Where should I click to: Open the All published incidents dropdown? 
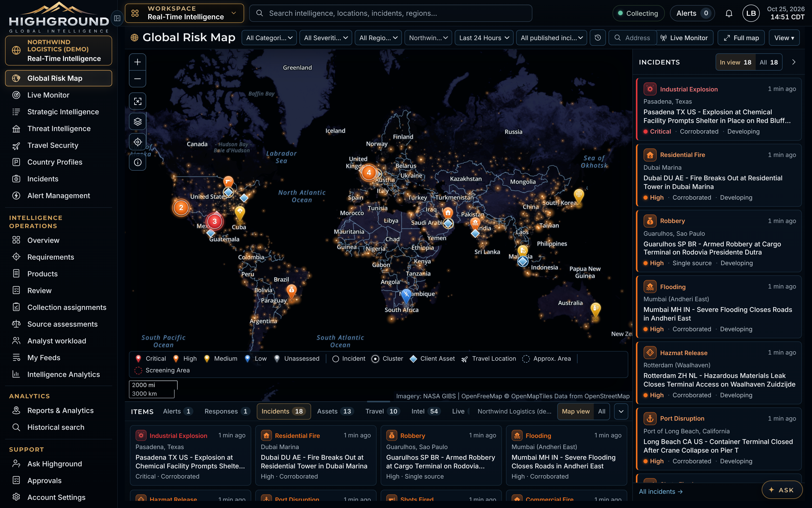pyautogui.click(x=551, y=38)
